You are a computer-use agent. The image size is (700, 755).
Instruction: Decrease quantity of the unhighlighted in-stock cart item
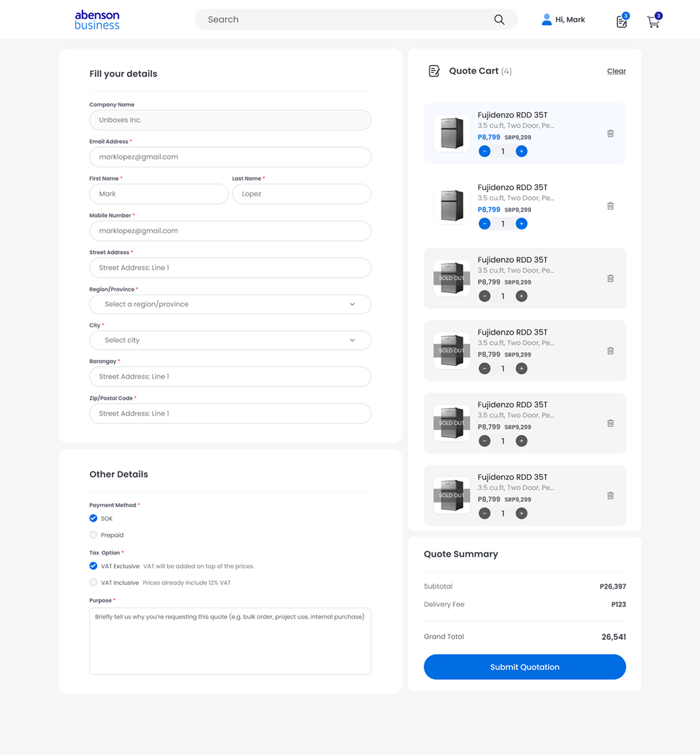[x=485, y=224]
